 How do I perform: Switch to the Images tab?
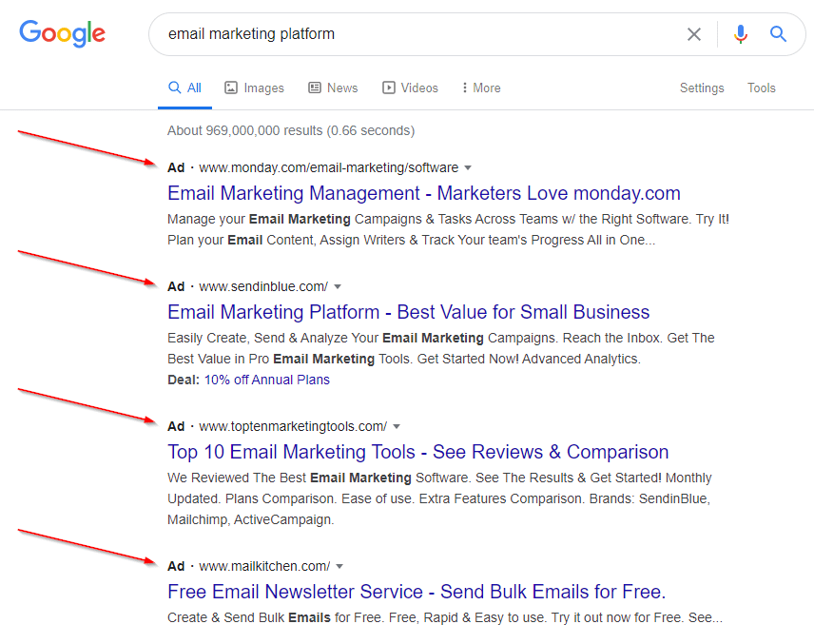tap(255, 88)
